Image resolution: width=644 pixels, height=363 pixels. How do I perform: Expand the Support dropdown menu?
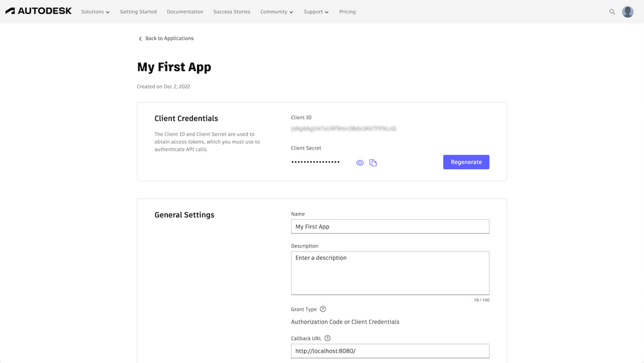coord(316,12)
